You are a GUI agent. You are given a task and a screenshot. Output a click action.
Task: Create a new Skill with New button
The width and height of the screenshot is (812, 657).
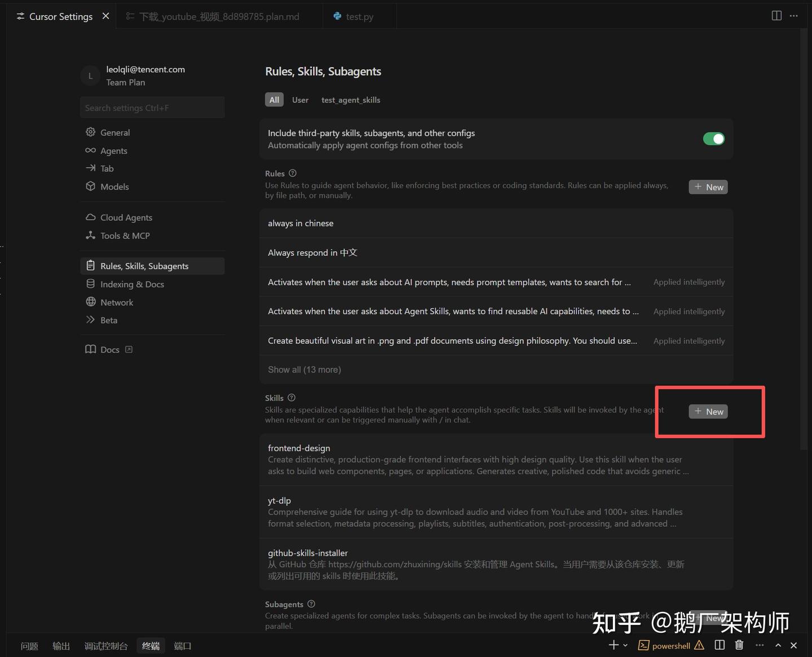click(708, 411)
